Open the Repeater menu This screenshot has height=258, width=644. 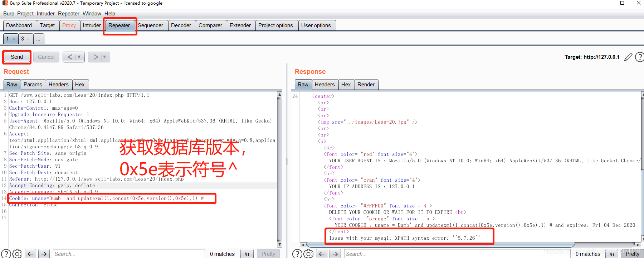coord(69,14)
